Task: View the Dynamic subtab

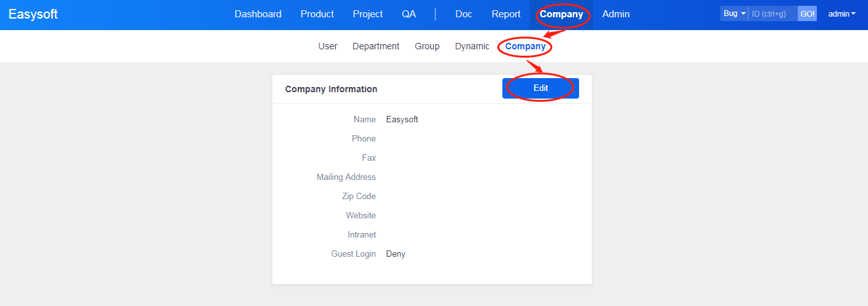Action: pyautogui.click(x=472, y=46)
